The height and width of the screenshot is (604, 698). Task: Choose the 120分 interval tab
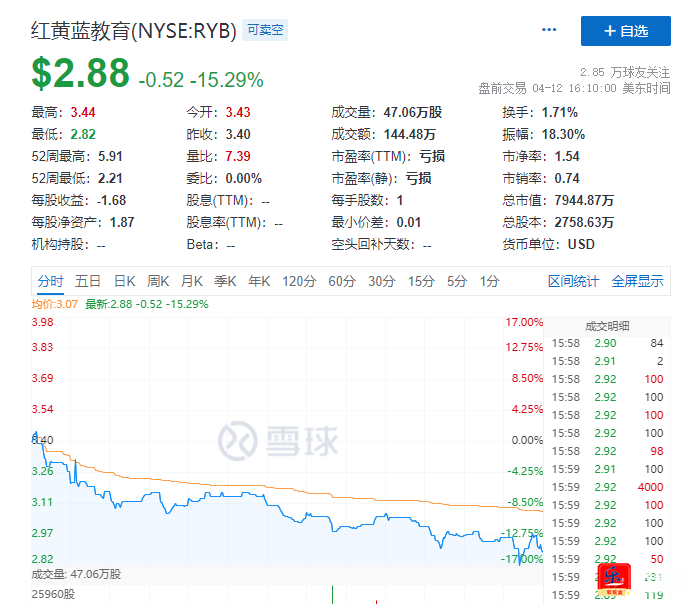click(x=299, y=282)
